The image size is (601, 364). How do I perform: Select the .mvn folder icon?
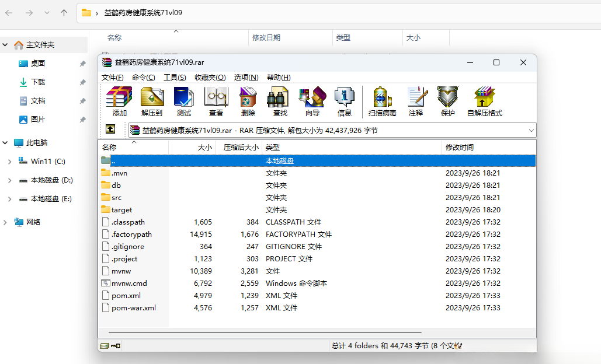(106, 173)
